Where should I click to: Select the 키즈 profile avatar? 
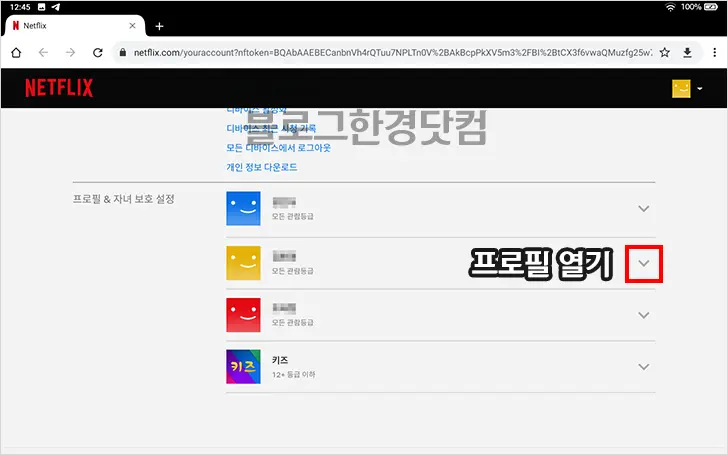(x=243, y=367)
